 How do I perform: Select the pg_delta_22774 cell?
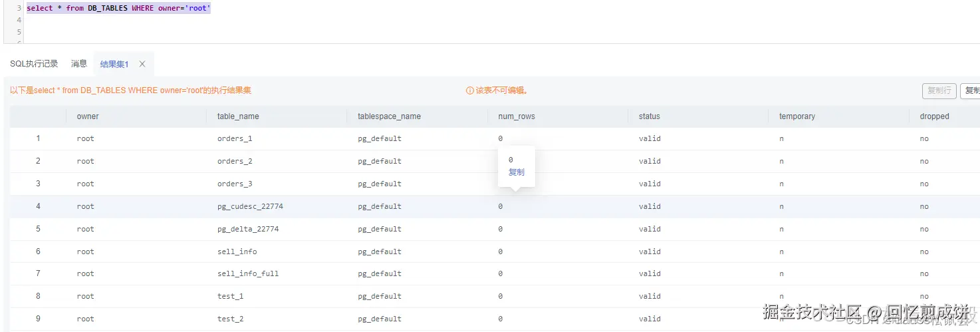(248, 230)
